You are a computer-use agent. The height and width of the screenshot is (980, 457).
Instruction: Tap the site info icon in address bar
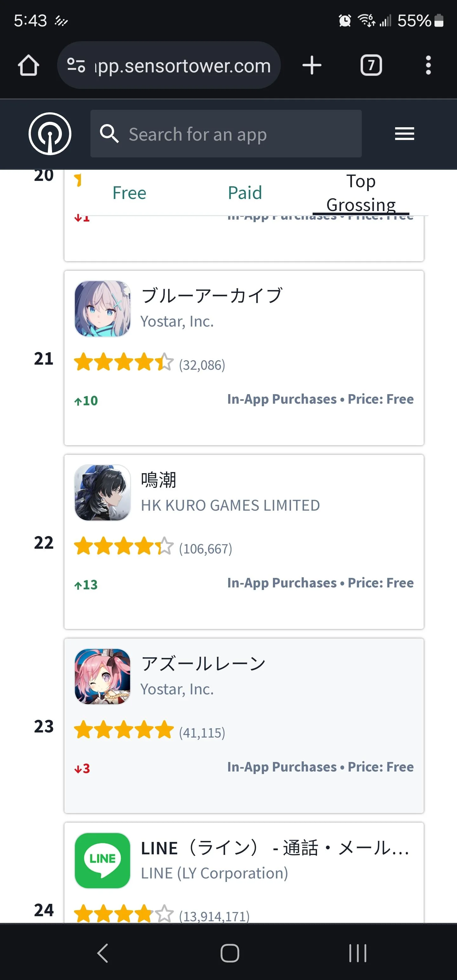[x=76, y=65]
